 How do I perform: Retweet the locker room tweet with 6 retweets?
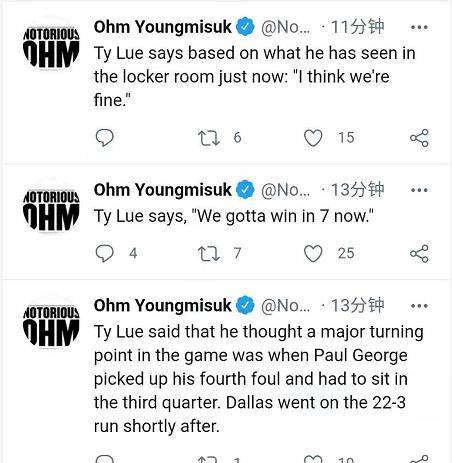(x=209, y=138)
